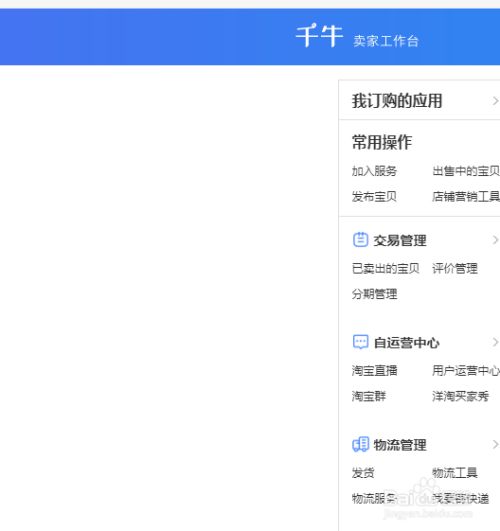
Task: Expand the 交易管理 section arrow
Action: 495,240
